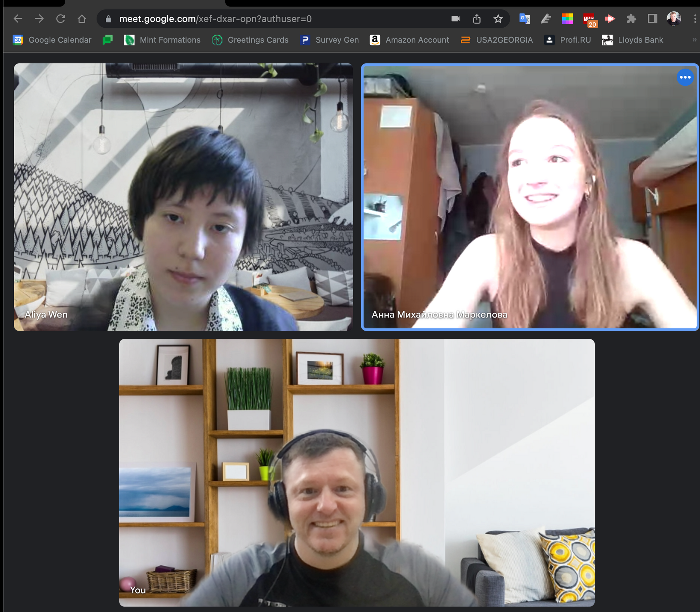The width and height of the screenshot is (700, 612).
Task: Open more options on Анна's video tile
Action: 685,77
